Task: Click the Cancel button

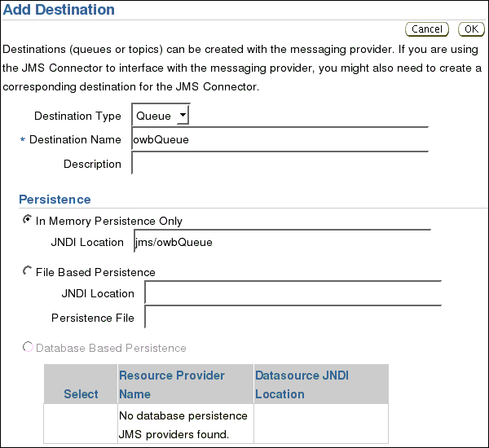Action: click(x=427, y=29)
